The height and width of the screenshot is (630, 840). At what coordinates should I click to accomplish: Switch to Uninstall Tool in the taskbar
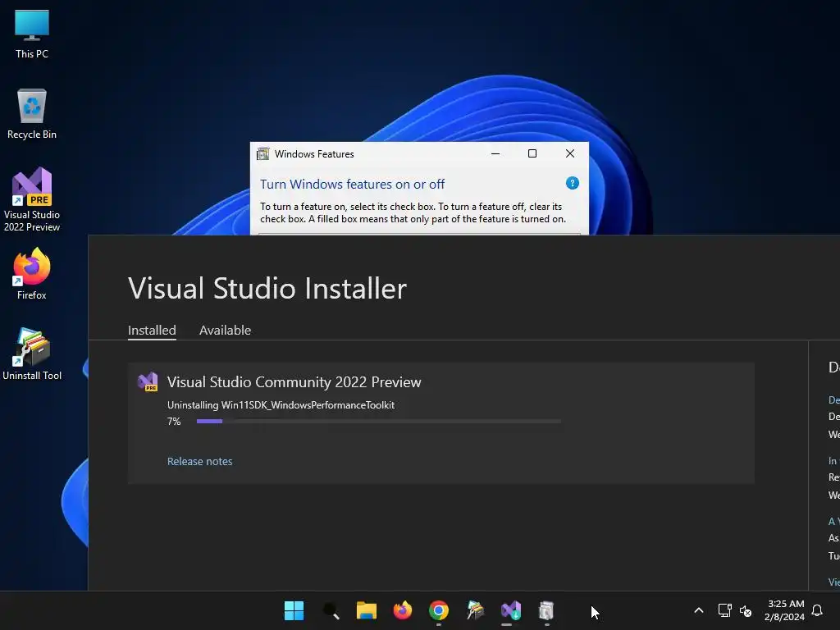coord(475,610)
